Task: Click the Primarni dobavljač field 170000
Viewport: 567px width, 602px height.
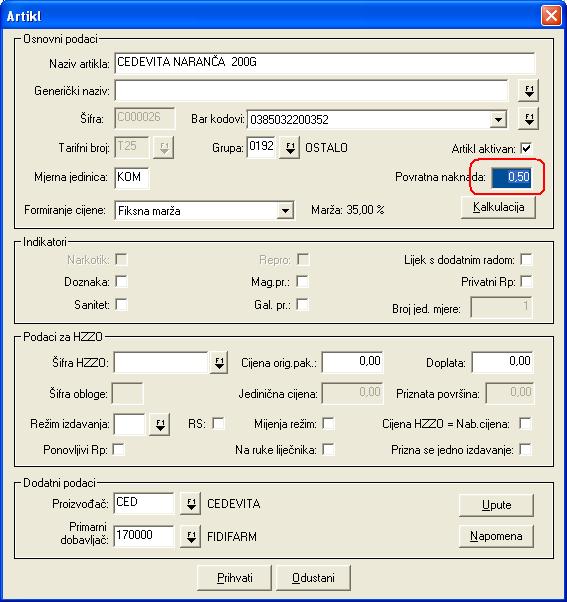Action: pos(144,536)
